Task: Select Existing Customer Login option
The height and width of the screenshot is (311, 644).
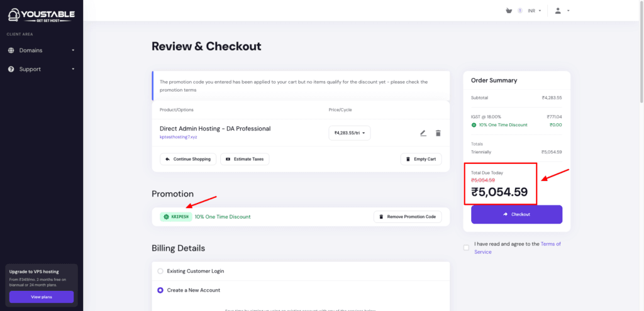Action: [x=160, y=271]
